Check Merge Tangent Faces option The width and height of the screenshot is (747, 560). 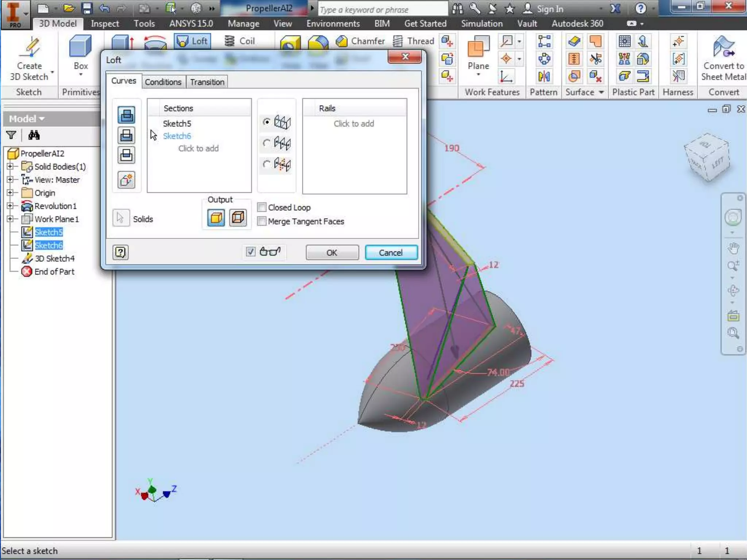[262, 221]
